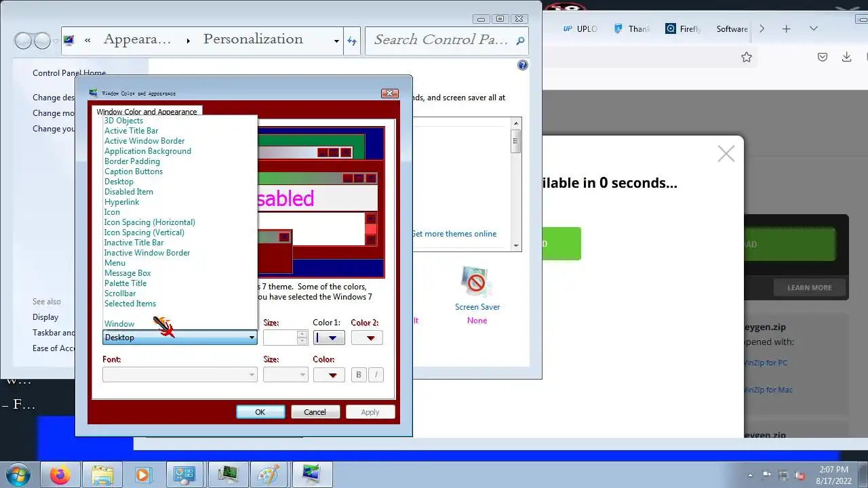Expand the arrow between Appearance and Personalization
868x488 pixels.
pos(188,41)
